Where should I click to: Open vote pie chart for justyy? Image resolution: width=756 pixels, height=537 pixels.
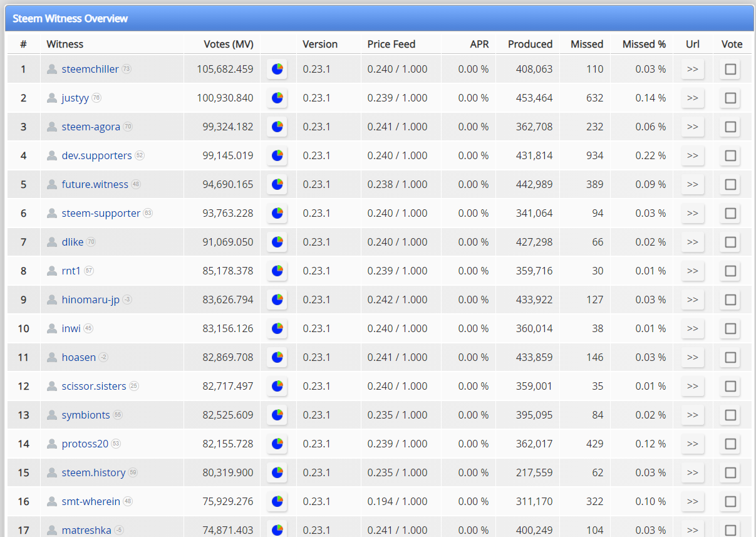click(277, 98)
